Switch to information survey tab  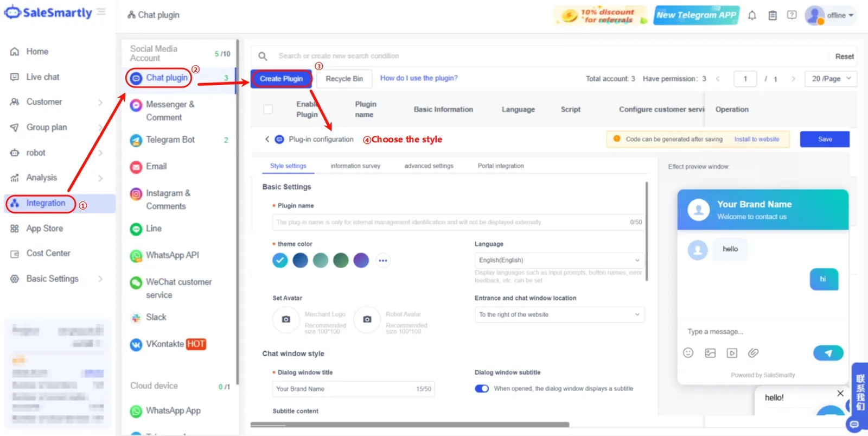click(x=355, y=166)
